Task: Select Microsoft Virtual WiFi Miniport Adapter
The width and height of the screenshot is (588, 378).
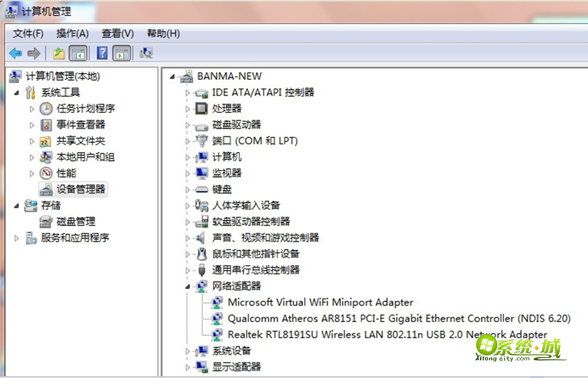Action: (x=320, y=302)
